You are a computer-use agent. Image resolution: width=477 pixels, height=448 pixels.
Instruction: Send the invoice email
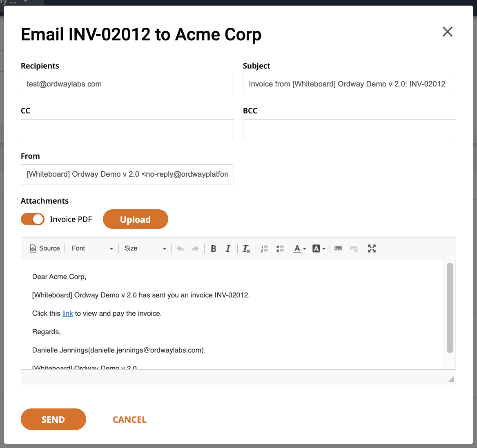(53, 419)
